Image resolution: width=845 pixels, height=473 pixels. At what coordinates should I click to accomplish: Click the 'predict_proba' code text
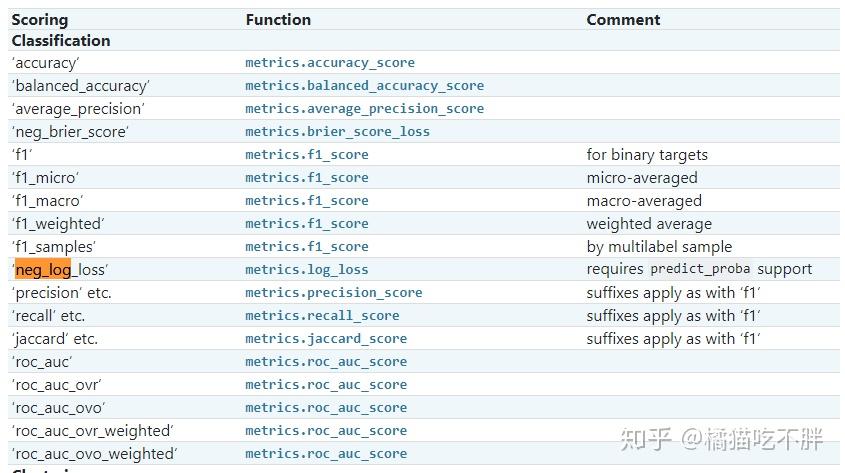[700, 269]
